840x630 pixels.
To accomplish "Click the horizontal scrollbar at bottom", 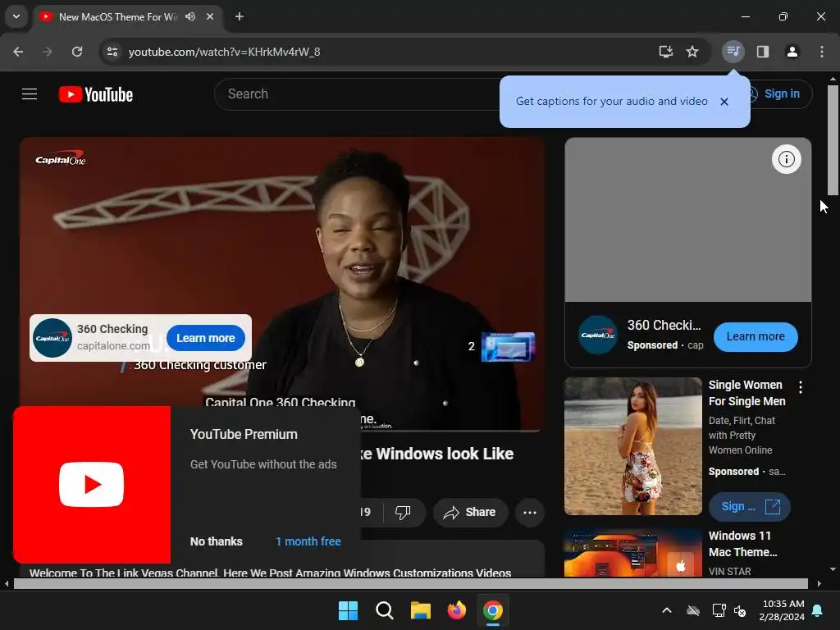I will 410,583.
